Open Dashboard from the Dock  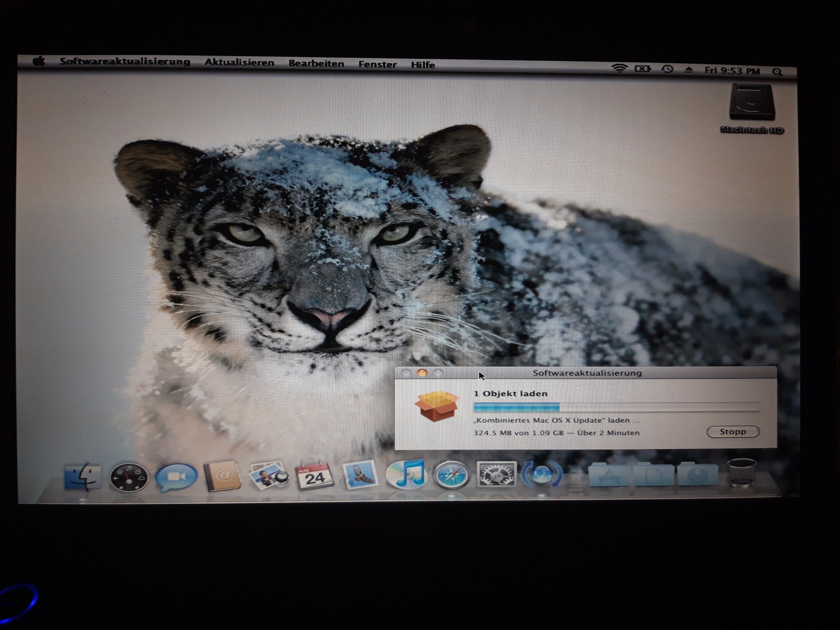click(129, 478)
